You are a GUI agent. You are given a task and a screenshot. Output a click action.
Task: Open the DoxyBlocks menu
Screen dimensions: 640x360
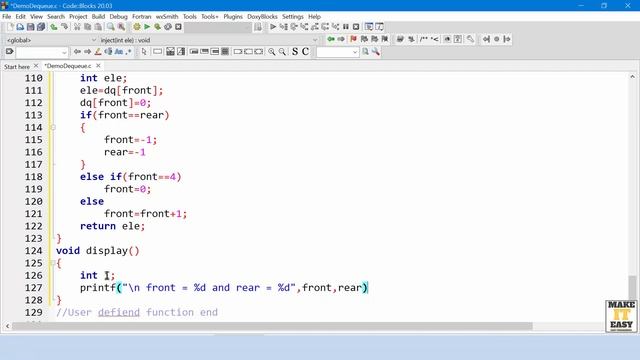click(262, 17)
